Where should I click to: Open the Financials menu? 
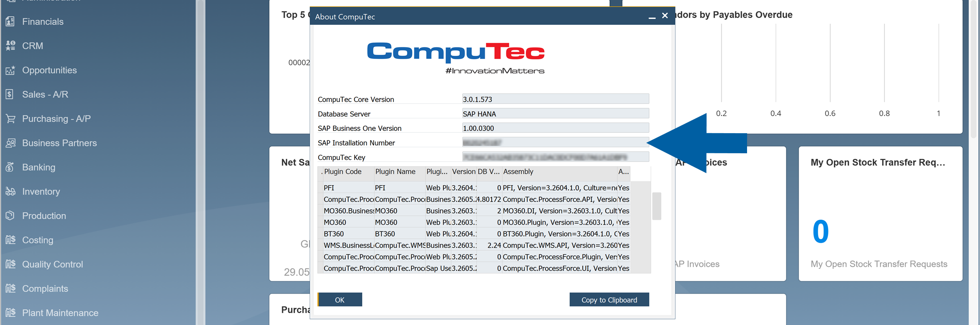[x=43, y=22]
